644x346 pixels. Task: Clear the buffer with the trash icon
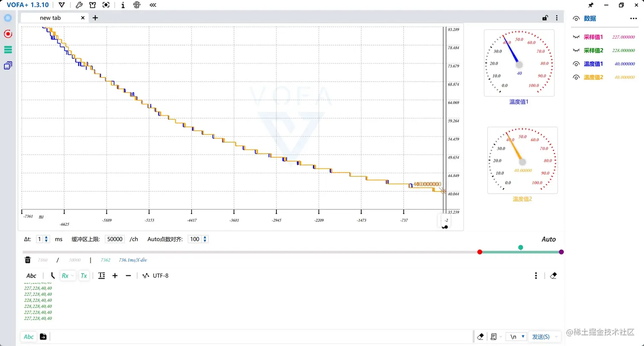click(28, 260)
